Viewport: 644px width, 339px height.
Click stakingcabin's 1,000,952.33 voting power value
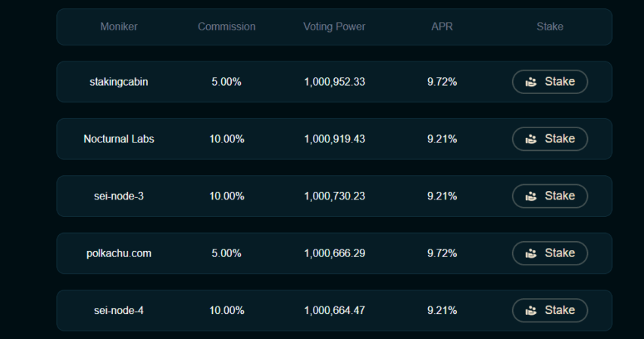(334, 82)
